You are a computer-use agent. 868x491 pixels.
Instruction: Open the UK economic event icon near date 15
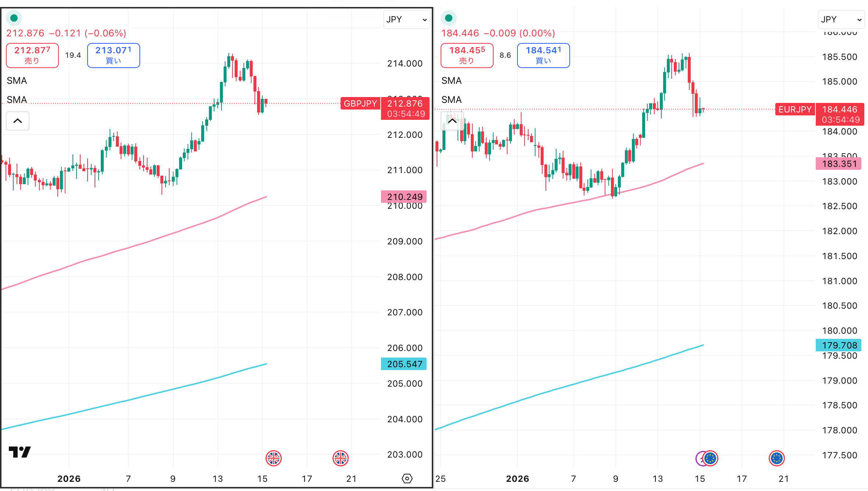[x=274, y=458]
